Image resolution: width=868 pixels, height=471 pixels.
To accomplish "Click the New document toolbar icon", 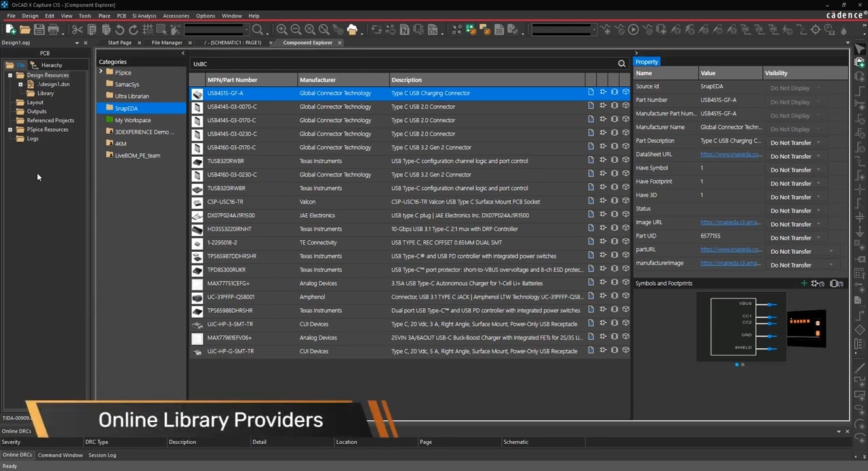I will point(11,29).
